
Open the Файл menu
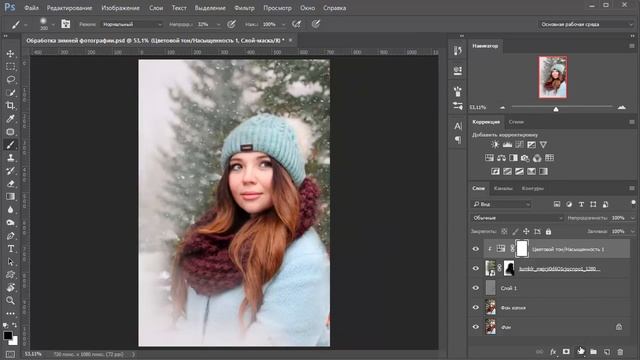coord(31,8)
